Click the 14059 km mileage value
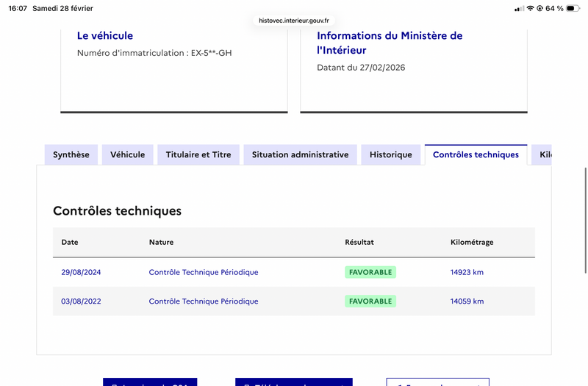This screenshot has width=588, height=386. tap(467, 301)
